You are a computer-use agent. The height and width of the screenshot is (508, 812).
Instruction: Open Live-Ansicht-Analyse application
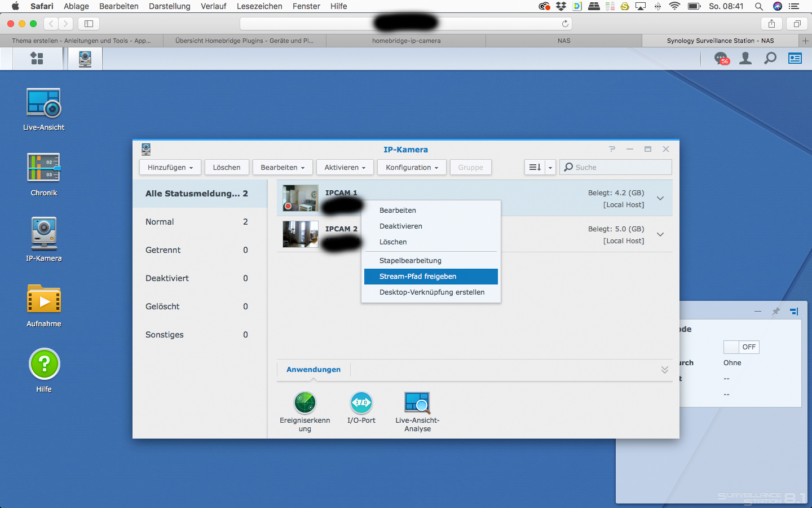(417, 403)
